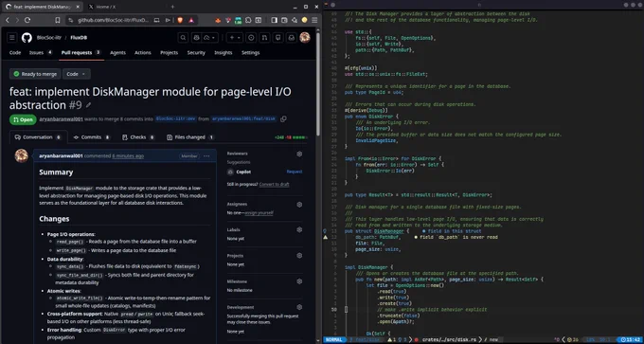Toggle the browser sidebar panel icon

(x=274, y=20)
